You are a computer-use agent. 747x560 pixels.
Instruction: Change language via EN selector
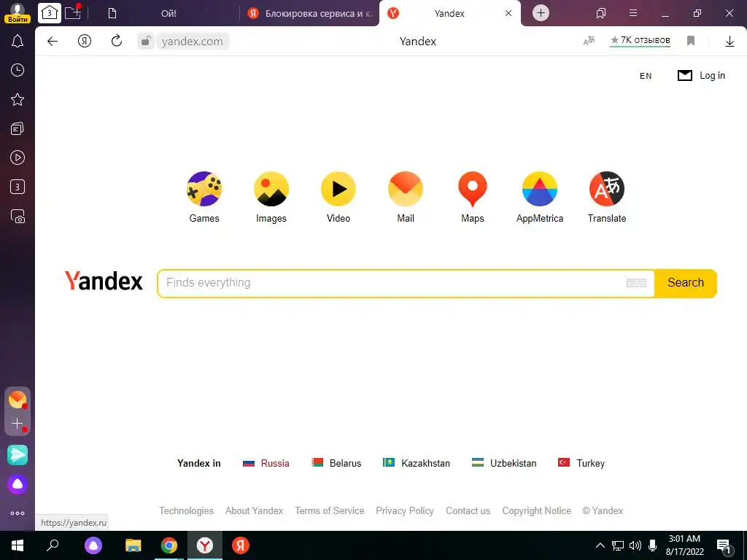click(646, 76)
